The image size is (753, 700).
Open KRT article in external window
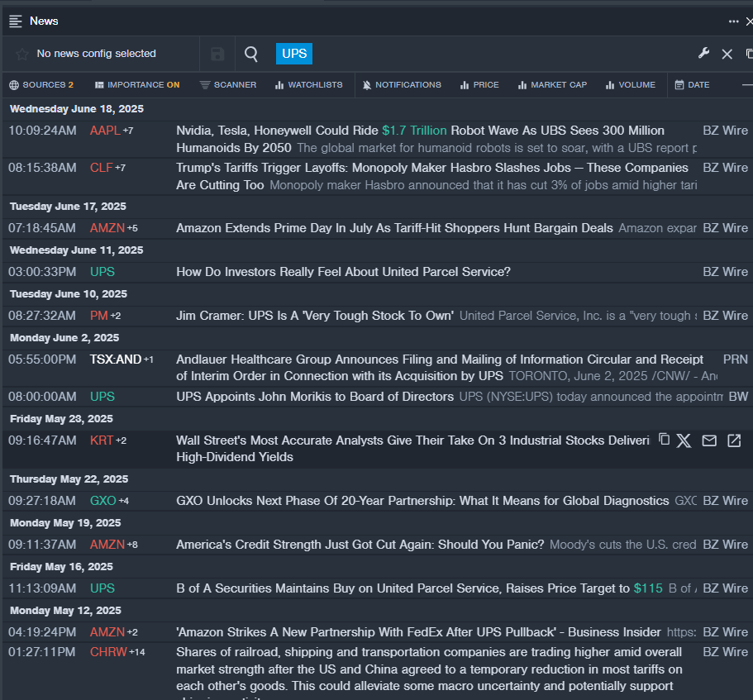pyautogui.click(x=734, y=440)
